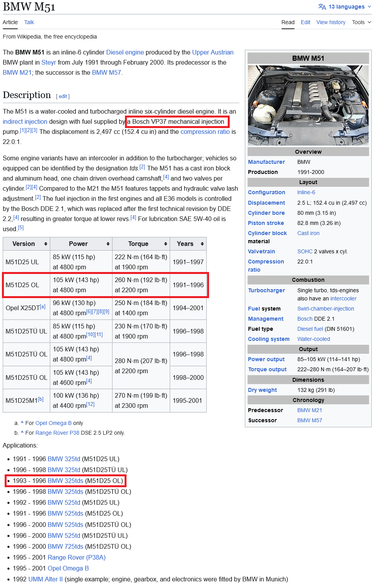Click the Cast iron link

pyautogui.click(x=308, y=233)
